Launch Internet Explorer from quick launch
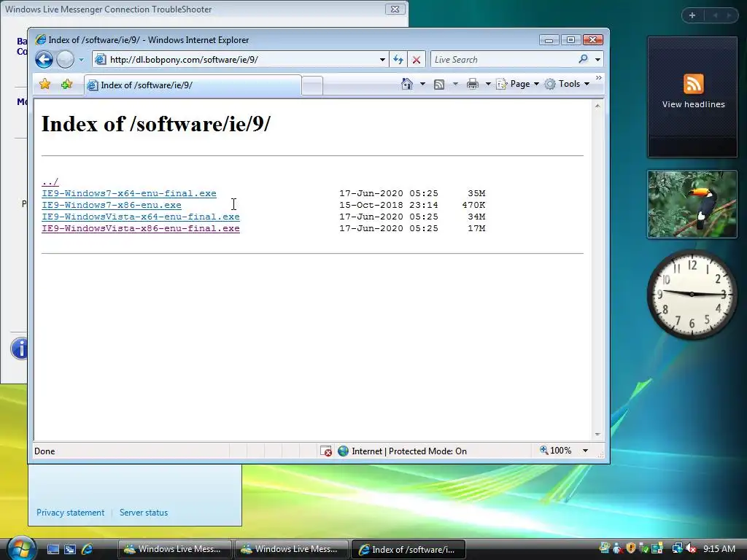747x560 pixels. [88, 549]
